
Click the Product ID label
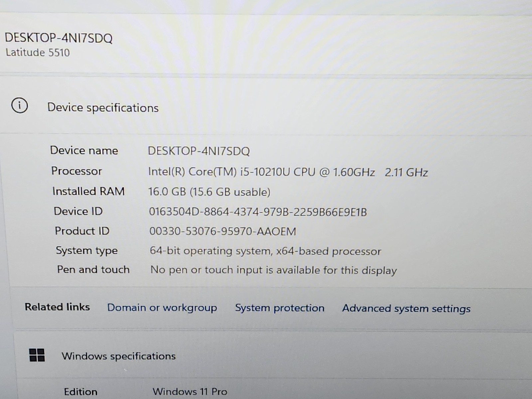coord(82,231)
